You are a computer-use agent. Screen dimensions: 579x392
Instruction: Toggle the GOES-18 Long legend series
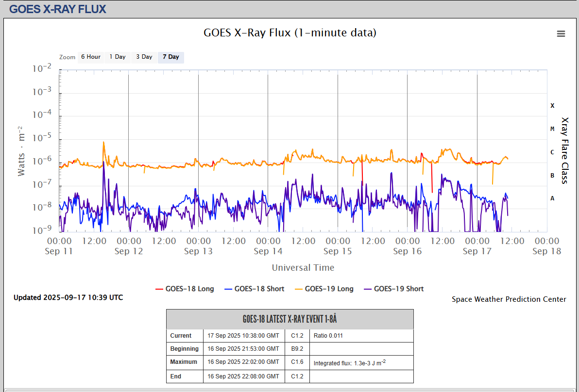tap(184, 289)
